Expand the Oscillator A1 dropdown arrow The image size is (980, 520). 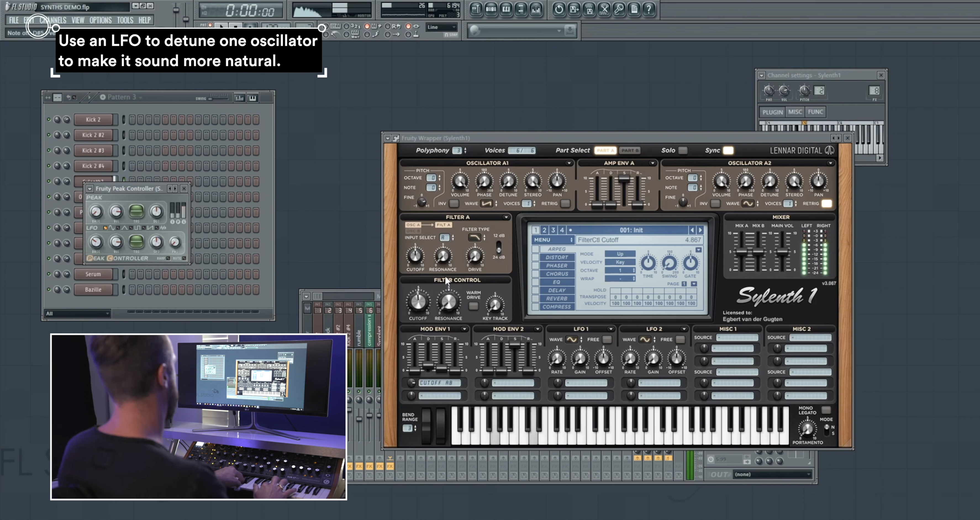click(x=569, y=163)
